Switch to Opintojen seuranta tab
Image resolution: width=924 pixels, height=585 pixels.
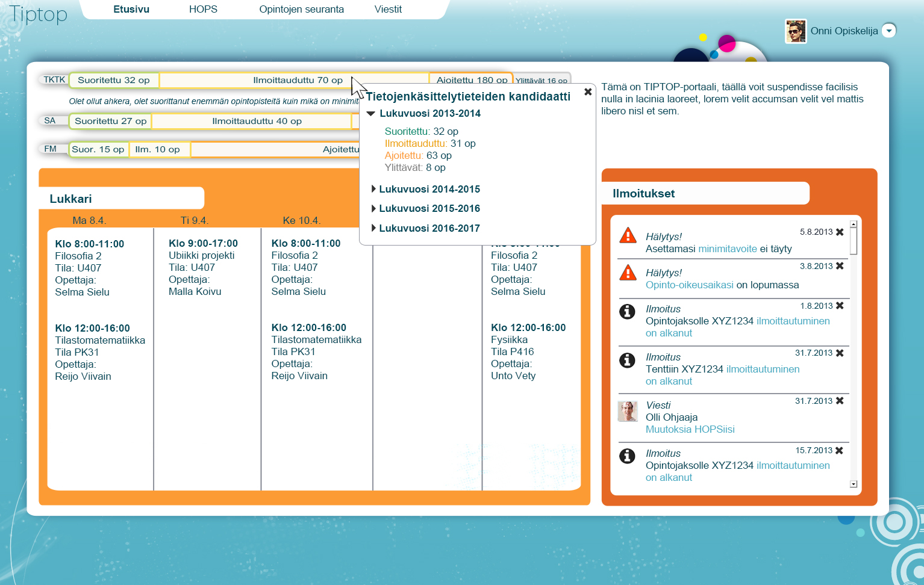coord(302,9)
